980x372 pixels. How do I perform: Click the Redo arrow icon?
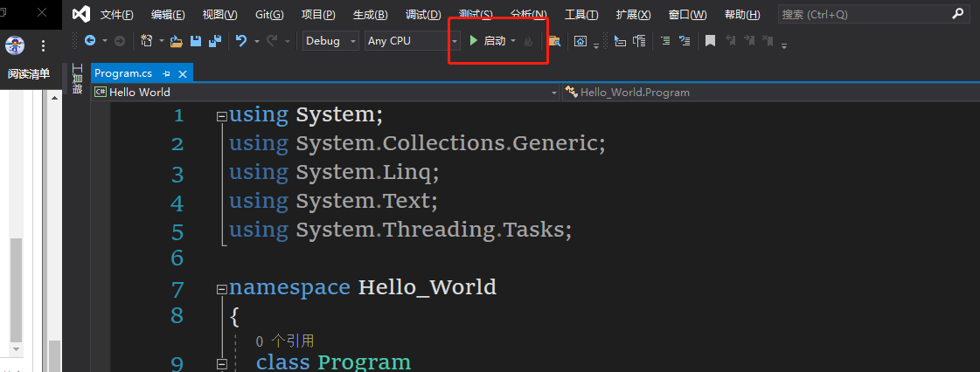pyautogui.click(x=272, y=40)
